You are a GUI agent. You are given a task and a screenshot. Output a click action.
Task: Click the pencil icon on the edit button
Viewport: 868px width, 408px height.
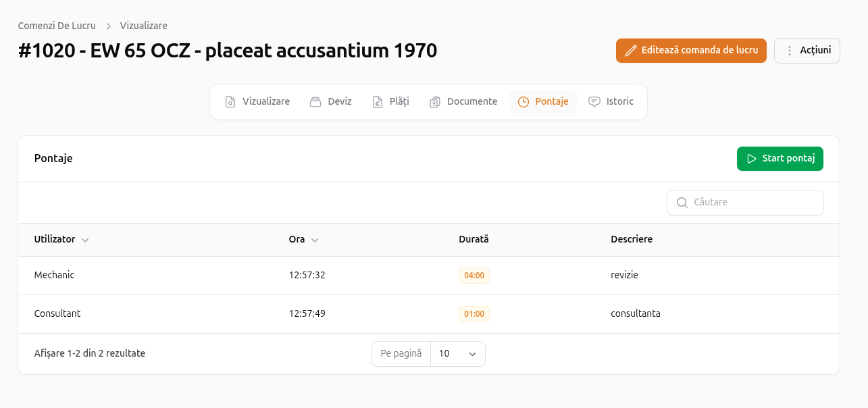click(x=631, y=51)
